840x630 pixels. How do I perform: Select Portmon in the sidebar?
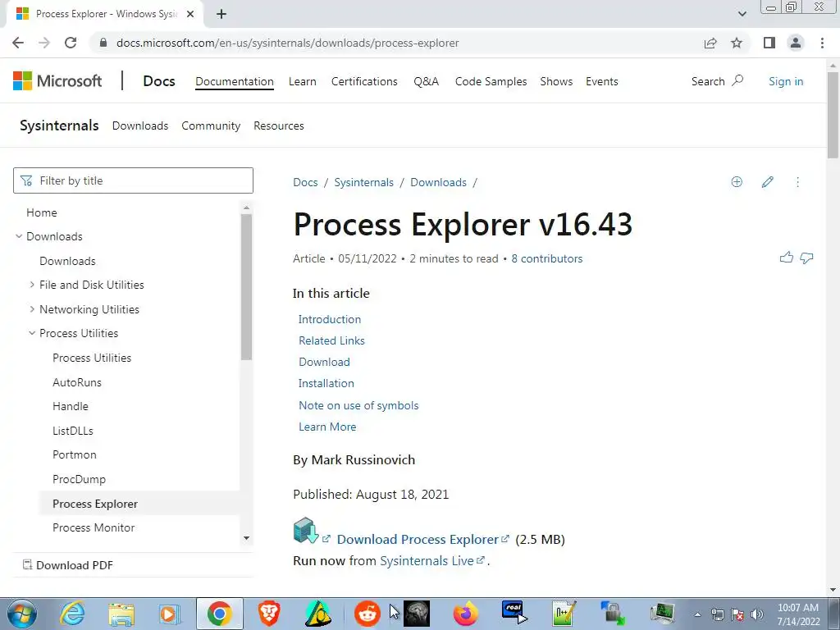(x=75, y=454)
